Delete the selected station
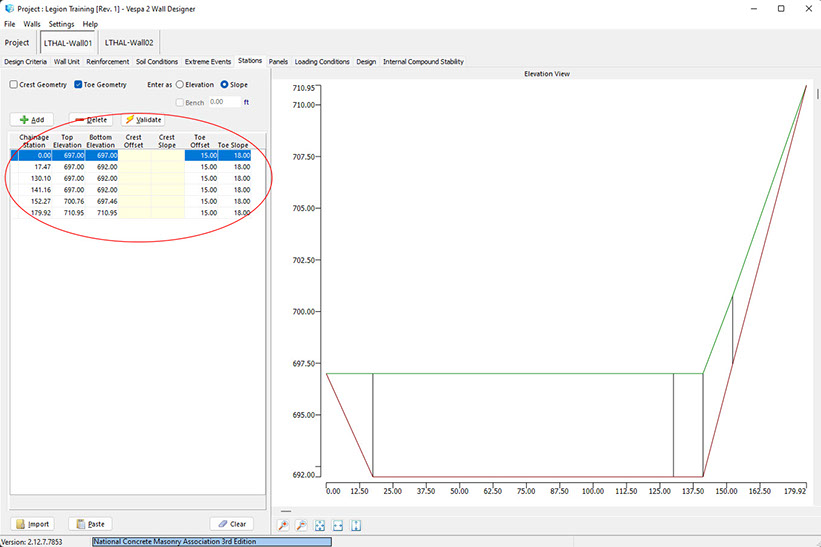 click(x=90, y=119)
